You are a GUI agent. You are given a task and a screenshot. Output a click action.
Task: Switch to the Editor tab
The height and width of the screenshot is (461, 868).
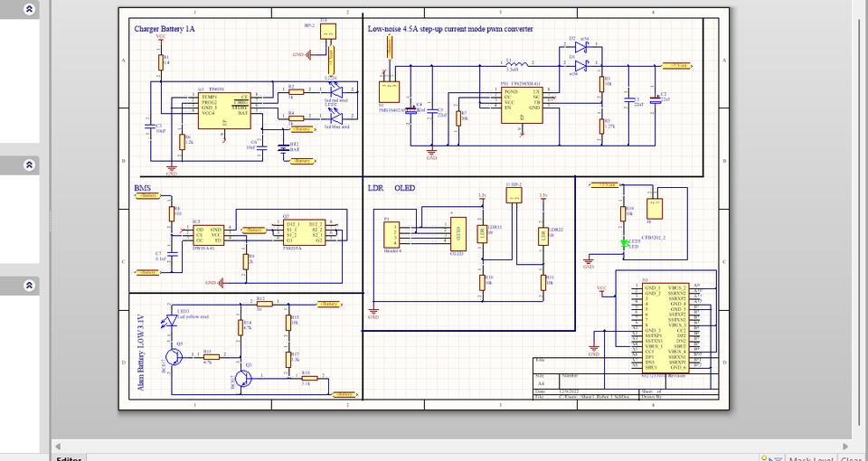click(69, 458)
